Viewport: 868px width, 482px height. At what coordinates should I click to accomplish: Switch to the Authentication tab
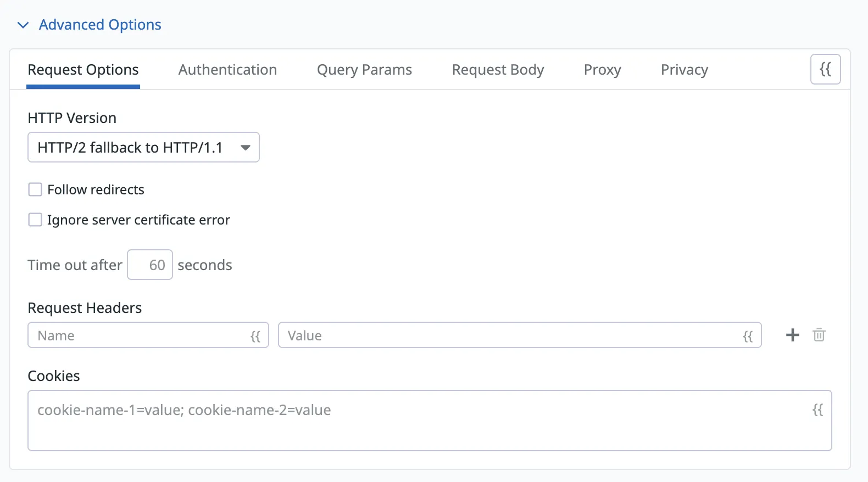tap(227, 70)
